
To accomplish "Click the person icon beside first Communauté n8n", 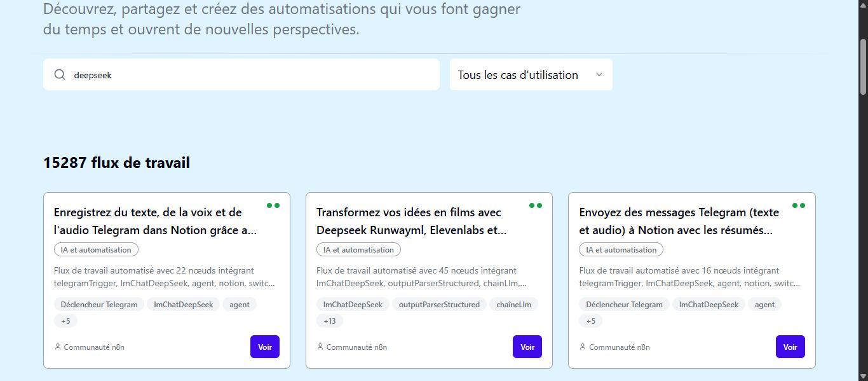I will pos(58,347).
